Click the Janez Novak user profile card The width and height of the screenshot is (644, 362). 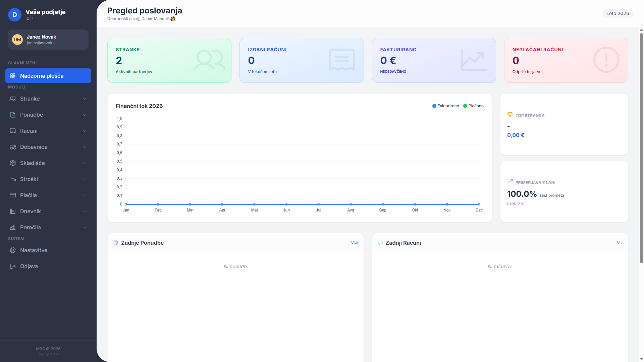point(48,40)
